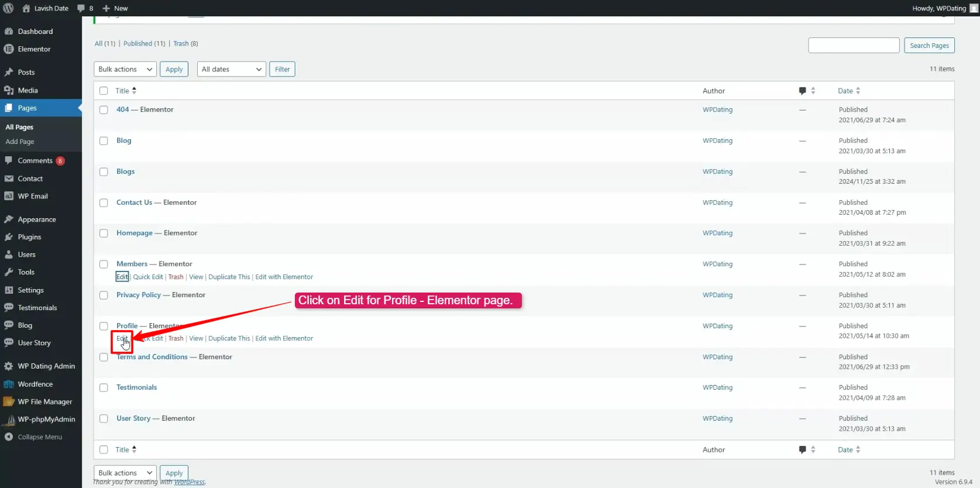
Task: Toggle the select-all checkbox in table header
Action: [x=104, y=91]
